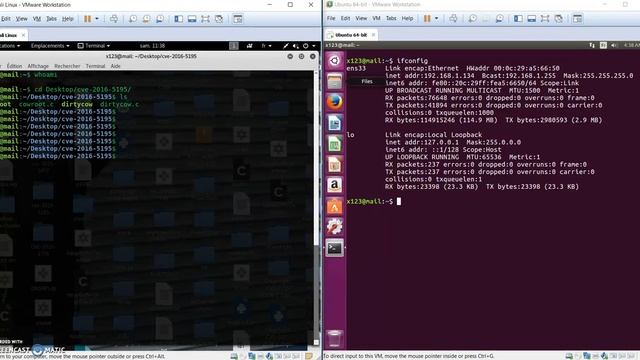
Task: Toggle library sidebar in Kali VMware window
Action: 178,19
